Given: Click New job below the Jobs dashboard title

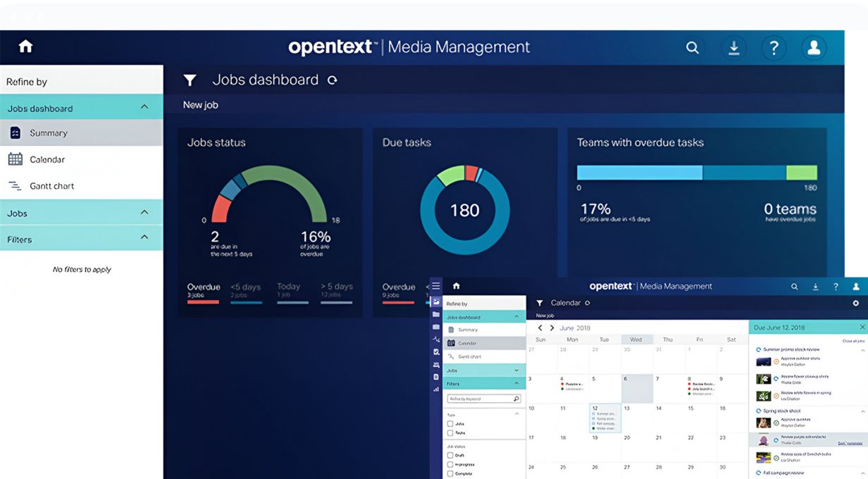Looking at the screenshot, I should pyautogui.click(x=201, y=105).
